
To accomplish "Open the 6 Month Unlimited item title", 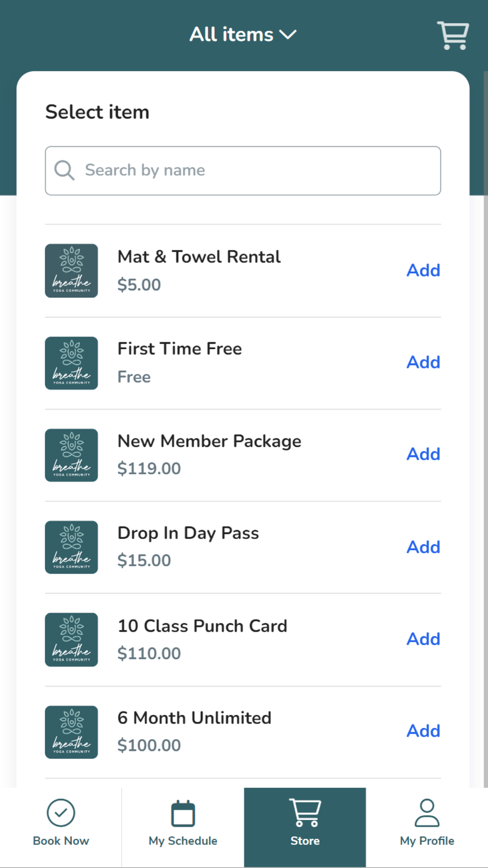I will coord(194,718).
